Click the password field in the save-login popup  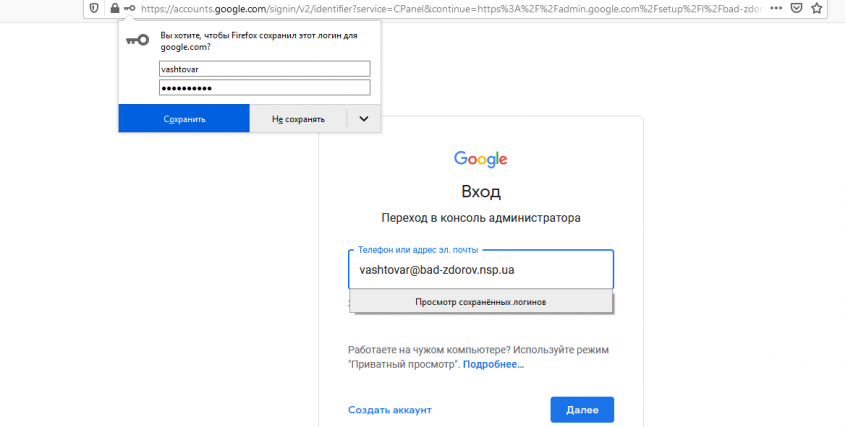(x=264, y=88)
